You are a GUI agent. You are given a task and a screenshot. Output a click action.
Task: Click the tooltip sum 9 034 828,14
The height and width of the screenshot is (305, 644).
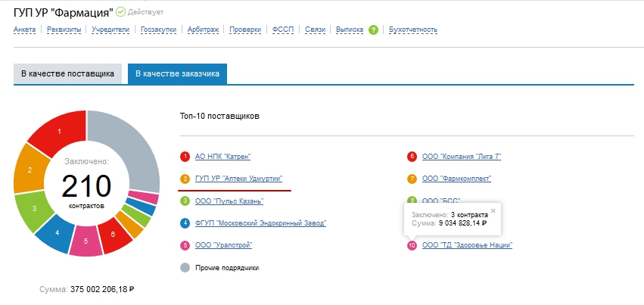462,223
